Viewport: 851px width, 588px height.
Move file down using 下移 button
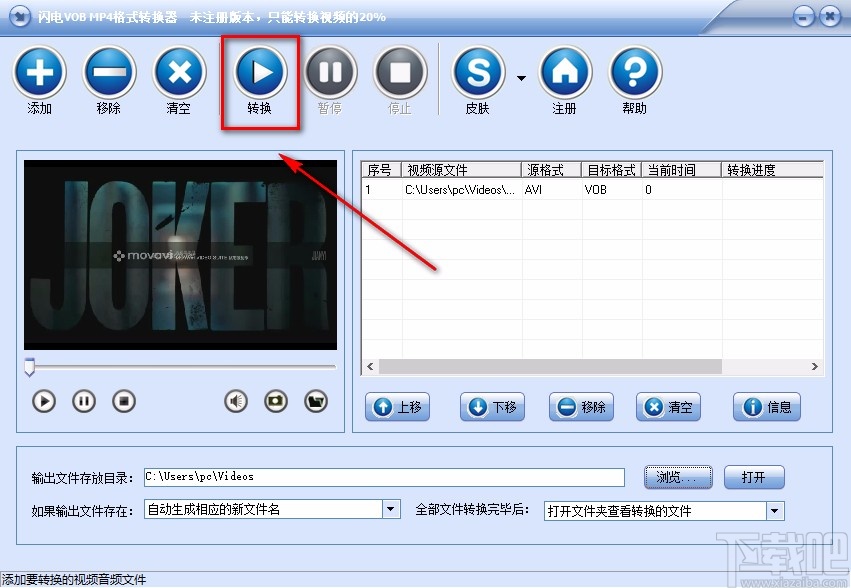click(x=492, y=407)
